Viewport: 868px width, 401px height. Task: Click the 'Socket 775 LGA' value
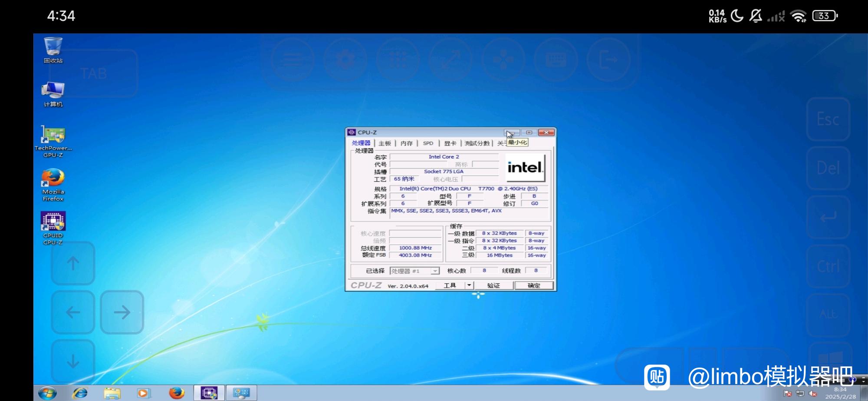click(444, 172)
